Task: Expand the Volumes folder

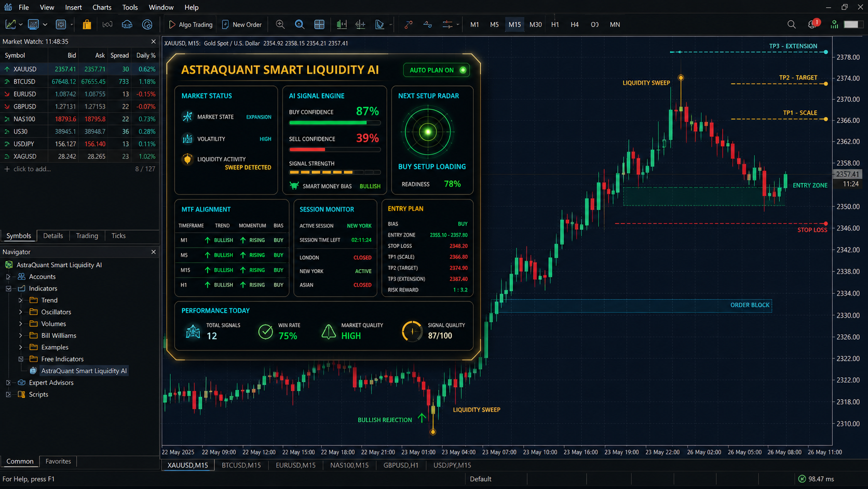Action: (21, 324)
